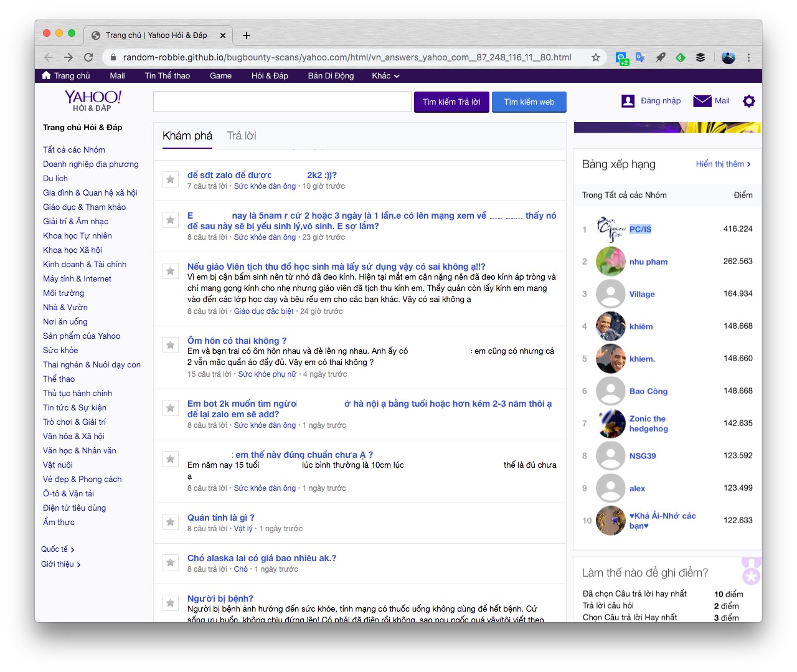
Task: Open alex's profile link in leaderboard
Action: (637, 488)
